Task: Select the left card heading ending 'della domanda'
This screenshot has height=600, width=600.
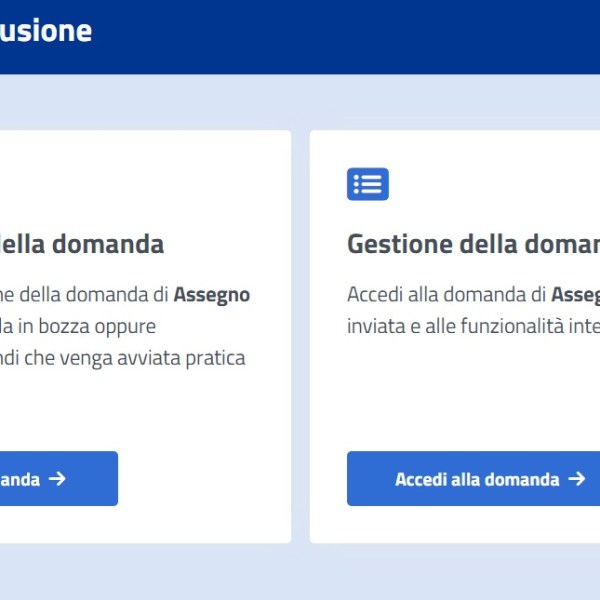Action: pos(82,244)
